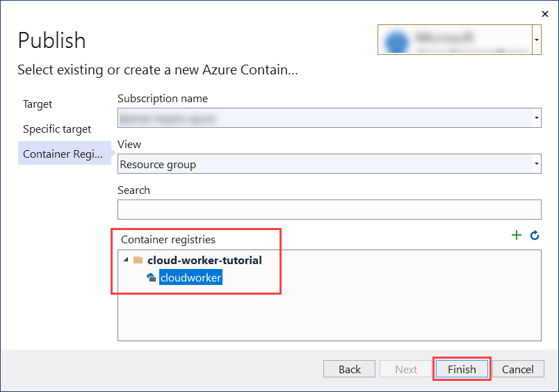The height and width of the screenshot is (392, 559).
Task: Click the Back button
Action: click(350, 369)
